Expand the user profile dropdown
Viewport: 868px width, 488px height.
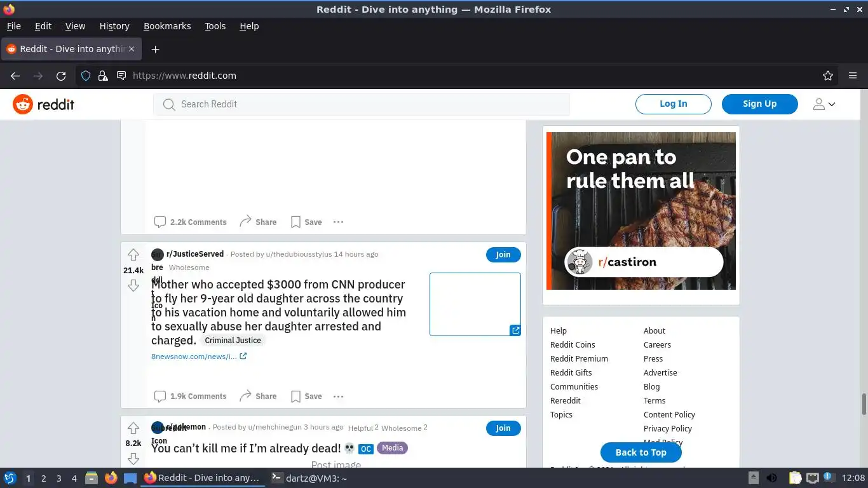824,104
